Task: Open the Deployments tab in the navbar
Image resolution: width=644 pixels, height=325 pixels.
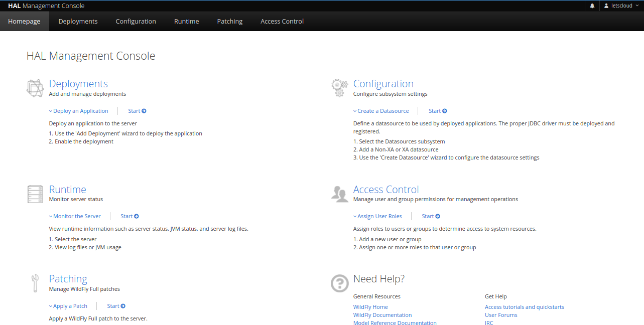Action: (x=78, y=22)
